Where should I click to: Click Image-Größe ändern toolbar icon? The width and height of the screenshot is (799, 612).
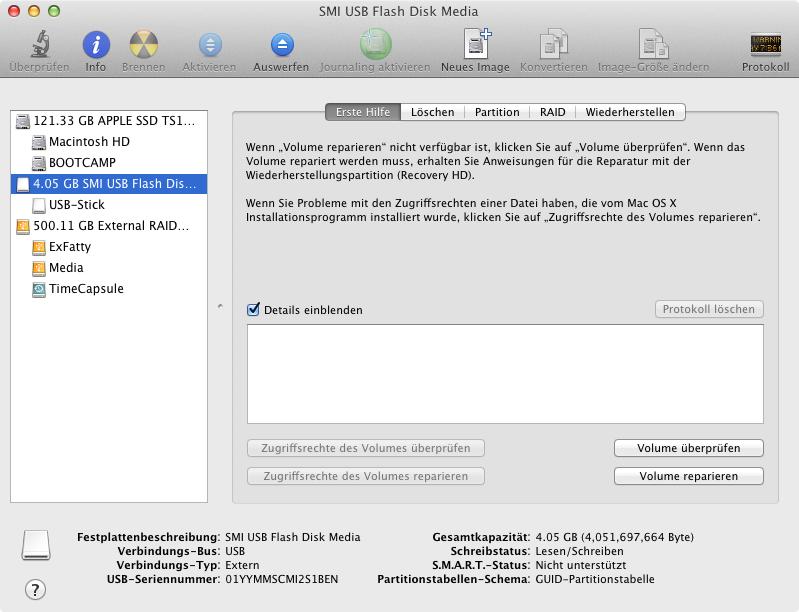coord(654,44)
